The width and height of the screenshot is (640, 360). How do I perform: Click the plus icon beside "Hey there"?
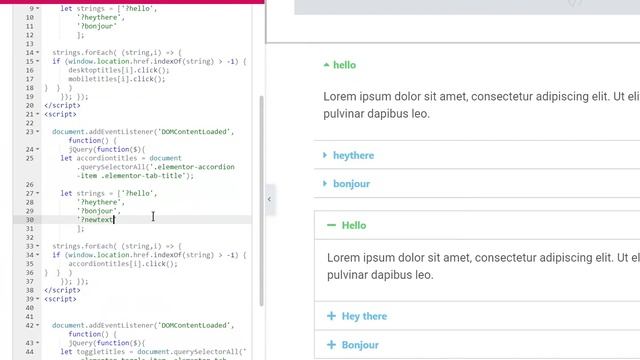[x=331, y=316]
